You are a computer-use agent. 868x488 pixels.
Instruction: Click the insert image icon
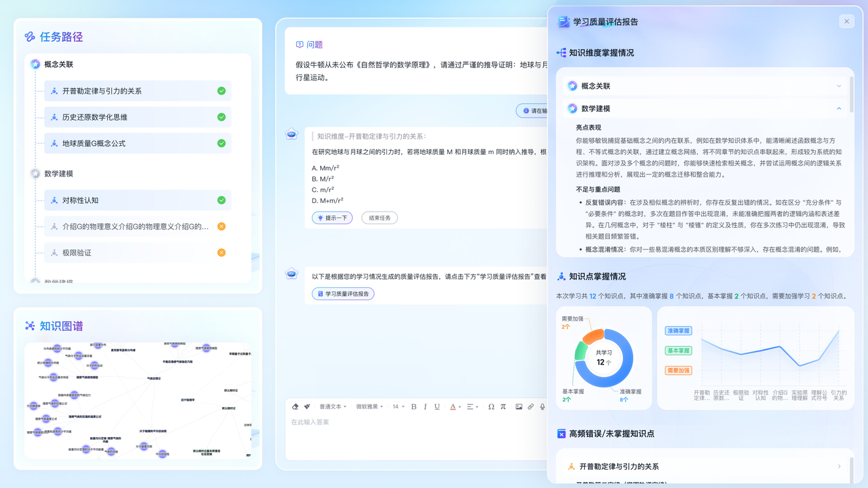(x=519, y=407)
